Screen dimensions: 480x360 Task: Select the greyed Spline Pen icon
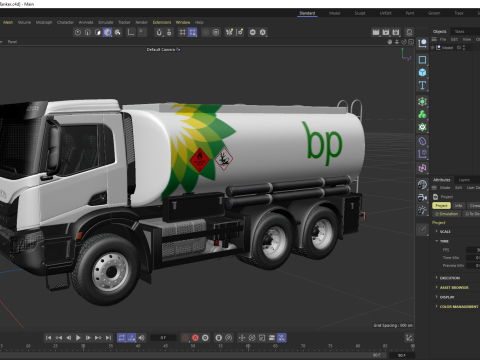pos(422,229)
